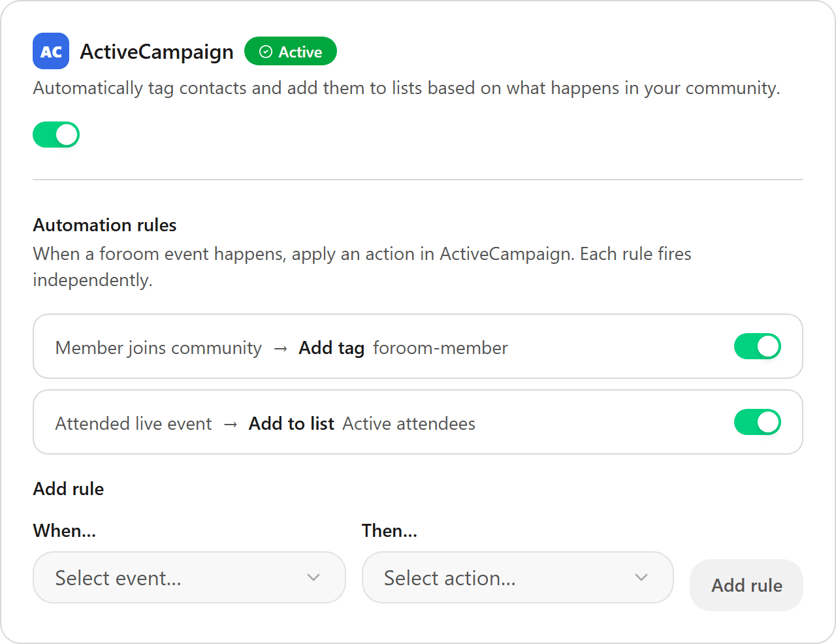This screenshot has height=644, width=836.
Task: Click the Attended live event text
Action: click(x=133, y=423)
